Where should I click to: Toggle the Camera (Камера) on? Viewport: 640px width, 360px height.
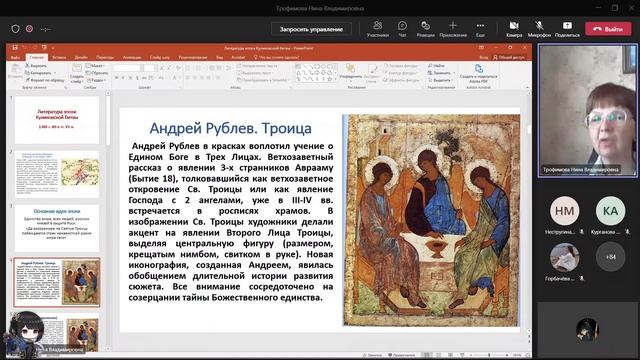pyautogui.click(x=514, y=29)
